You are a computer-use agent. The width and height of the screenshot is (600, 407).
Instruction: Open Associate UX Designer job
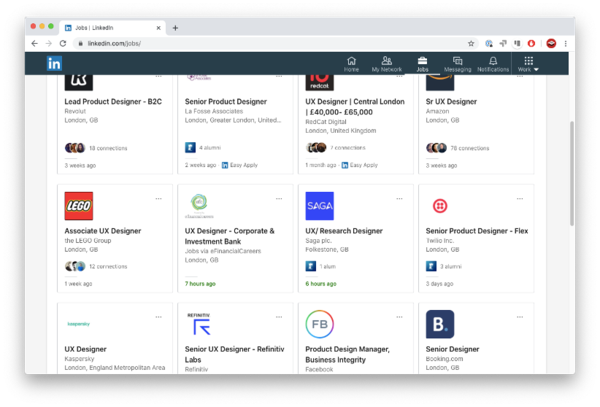103,231
